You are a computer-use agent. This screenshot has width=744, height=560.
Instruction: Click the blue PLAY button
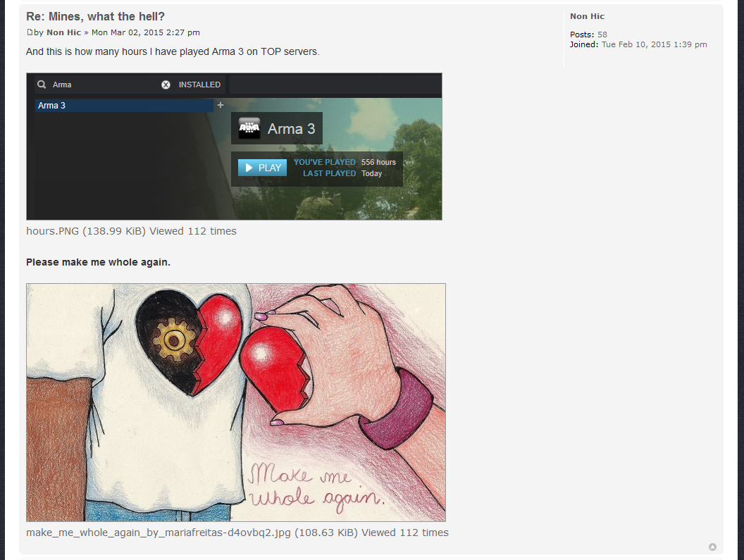point(262,168)
